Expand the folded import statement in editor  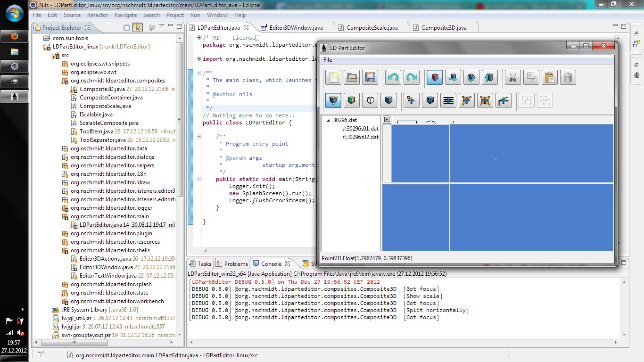click(x=199, y=59)
